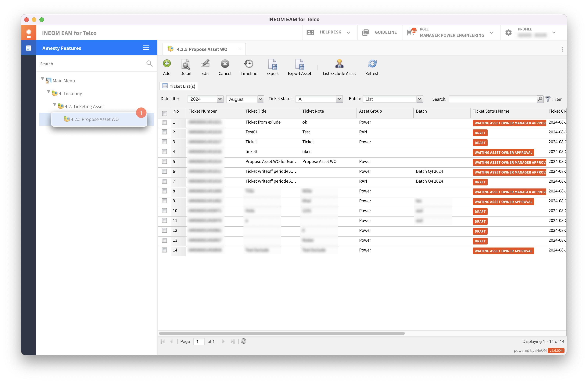Click the Cancel toolbar icon
The image size is (588, 383).
pyautogui.click(x=225, y=64)
